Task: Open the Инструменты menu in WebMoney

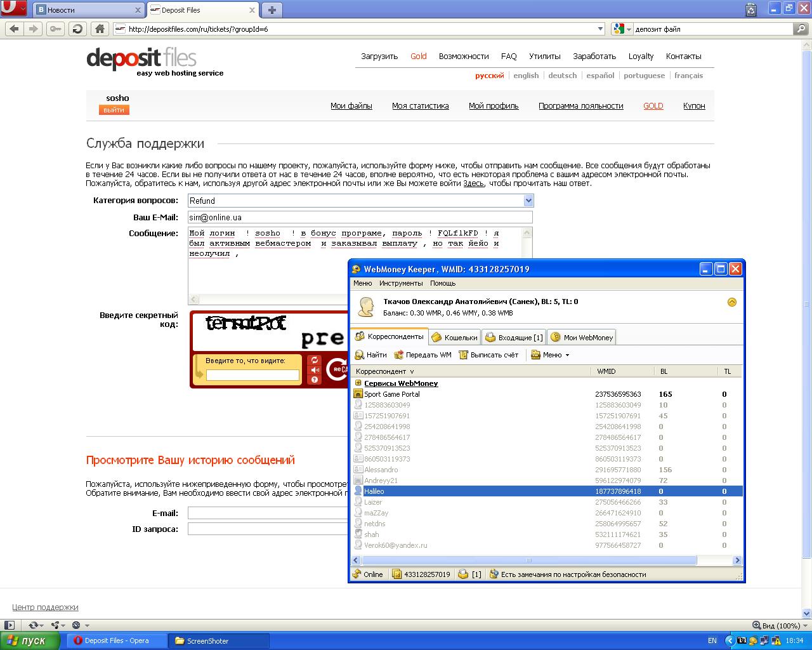Action: click(x=401, y=283)
